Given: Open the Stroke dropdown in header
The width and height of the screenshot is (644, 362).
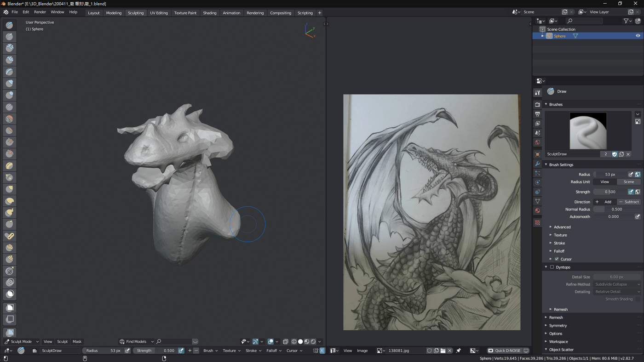Looking at the screenshot, I should (x=253, y=351).
